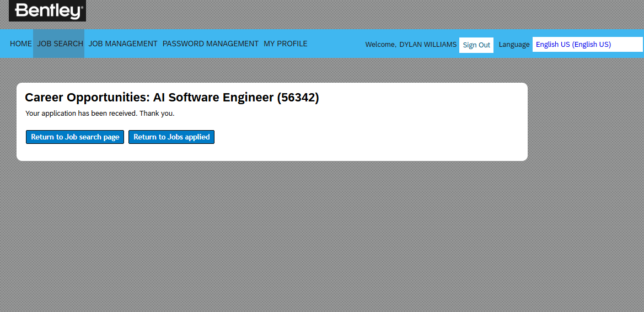Switch to JOB MANAGEMENT
The image size is (644, 312).
123,44
